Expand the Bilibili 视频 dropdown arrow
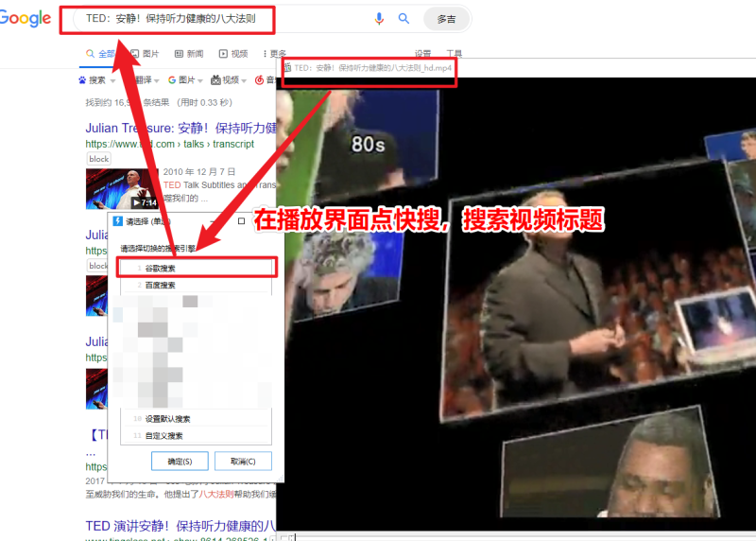756x541 pixels. (244, 80)
